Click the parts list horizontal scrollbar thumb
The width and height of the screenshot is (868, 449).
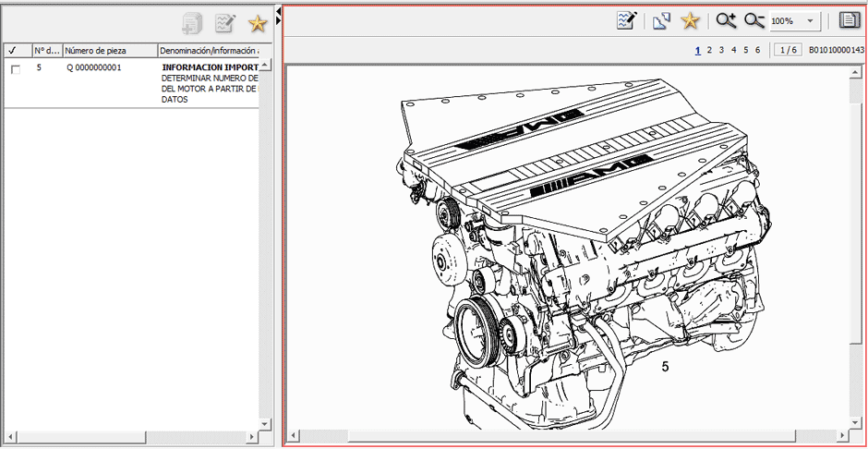(x=81, y=436)
